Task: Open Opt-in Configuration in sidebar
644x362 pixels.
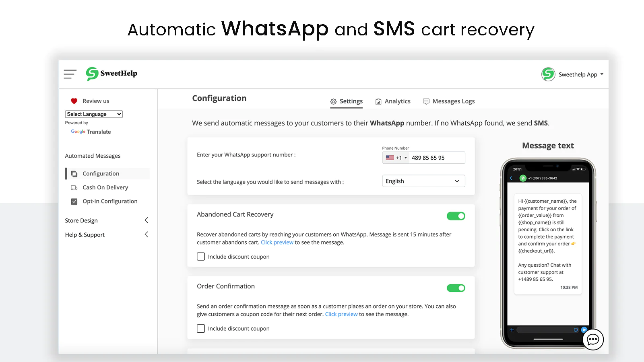Action: pyautogui.click(x=110, y=202)
